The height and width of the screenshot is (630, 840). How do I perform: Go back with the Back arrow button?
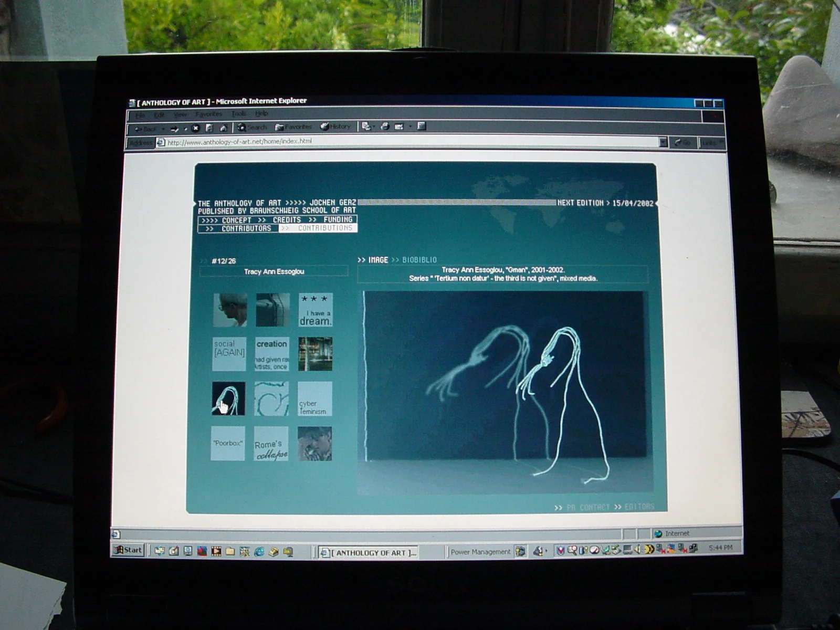[145, 129]
